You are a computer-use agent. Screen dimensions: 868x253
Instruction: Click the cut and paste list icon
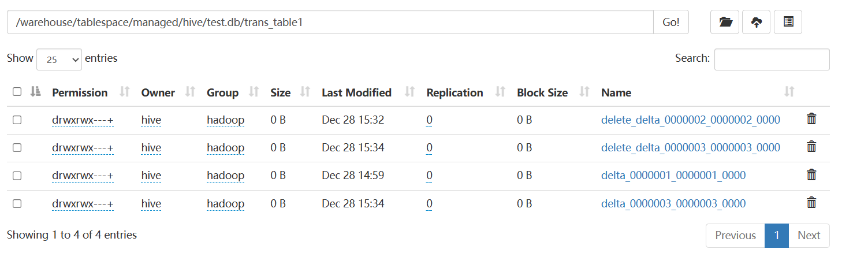tap(788, 22)
